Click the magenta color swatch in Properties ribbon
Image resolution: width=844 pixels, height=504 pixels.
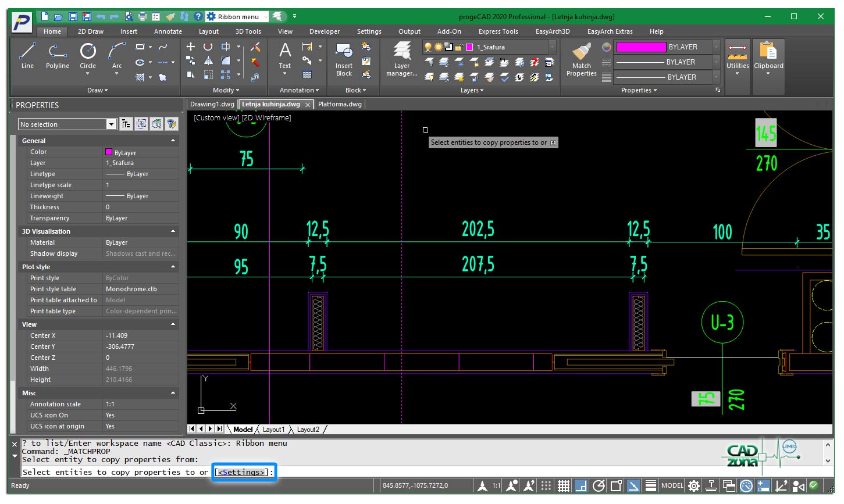(x=641, y=47)
